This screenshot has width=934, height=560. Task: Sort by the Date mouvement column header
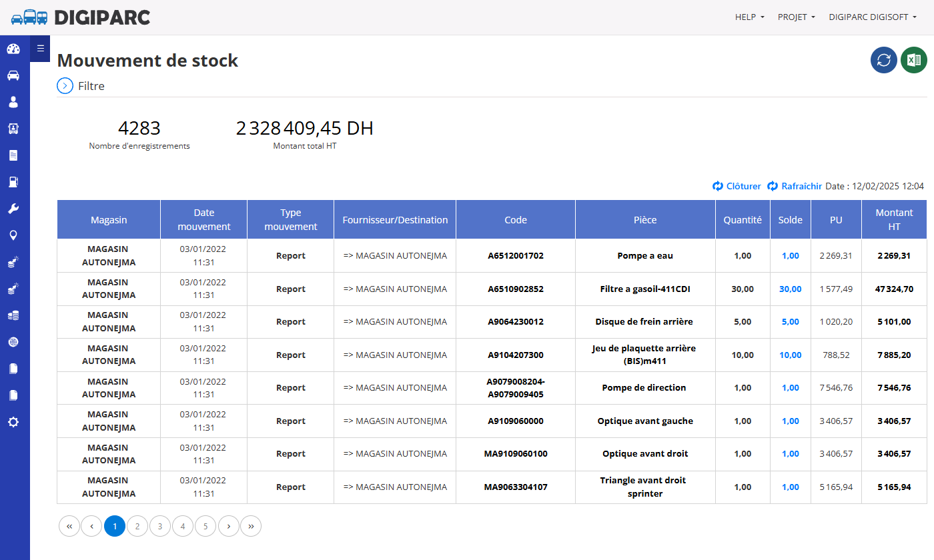coord(204,219)
